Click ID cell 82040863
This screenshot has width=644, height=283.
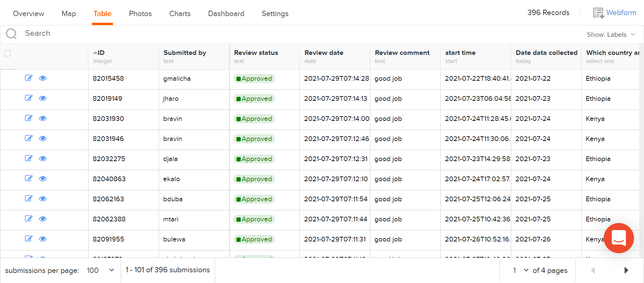pos(109,179)
